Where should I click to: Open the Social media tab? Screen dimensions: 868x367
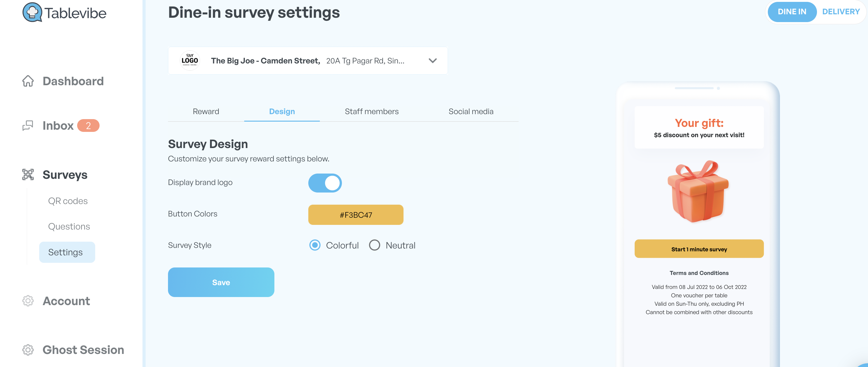(x=471, y=112)
